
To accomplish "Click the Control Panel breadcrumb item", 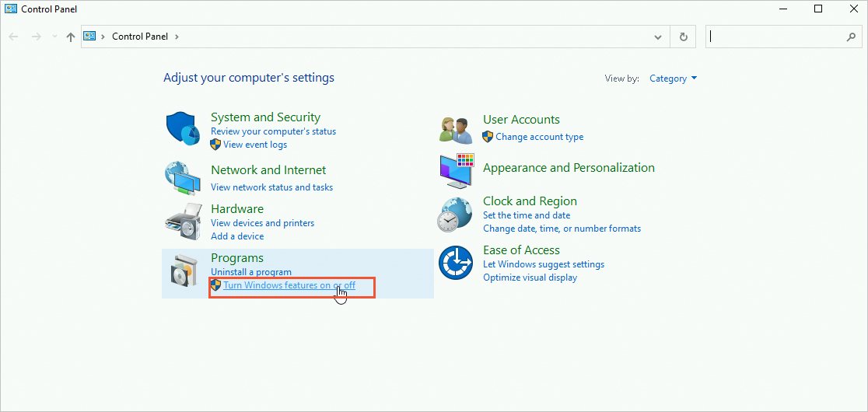I will click(140, 37).
